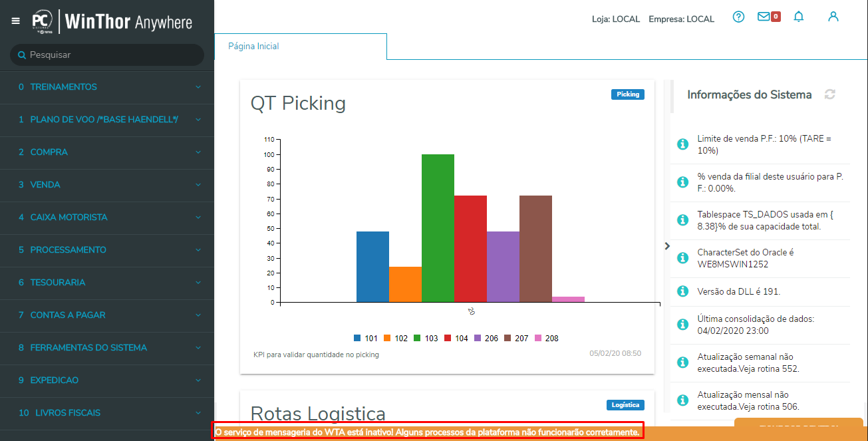Collapse the system info panel arrow
Viewport: 868px width, 441px height.
pyautogui.click(x=667, y=246)
